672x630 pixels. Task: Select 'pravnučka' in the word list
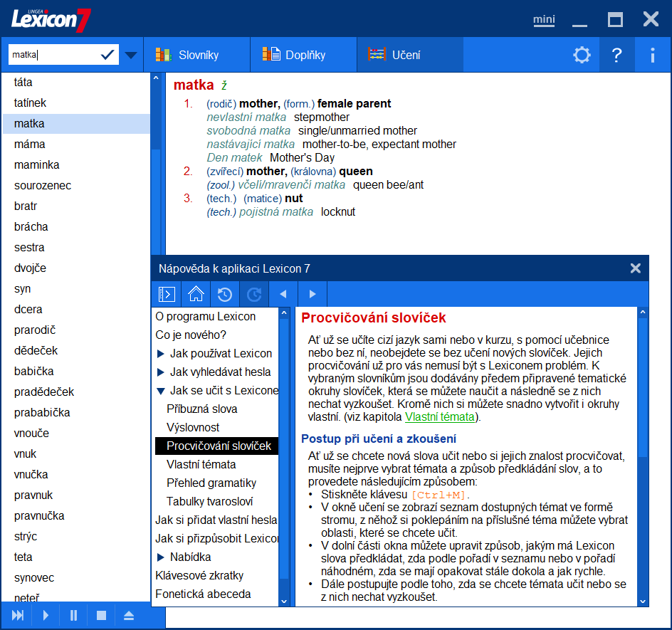(x=76, y=515)
